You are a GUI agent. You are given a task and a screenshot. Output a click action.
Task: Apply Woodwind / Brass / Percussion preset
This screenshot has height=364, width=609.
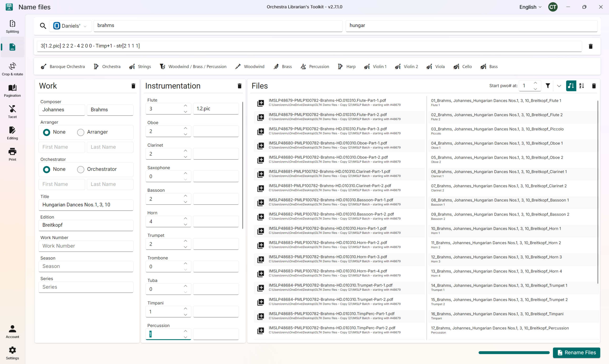coord(193,66)
